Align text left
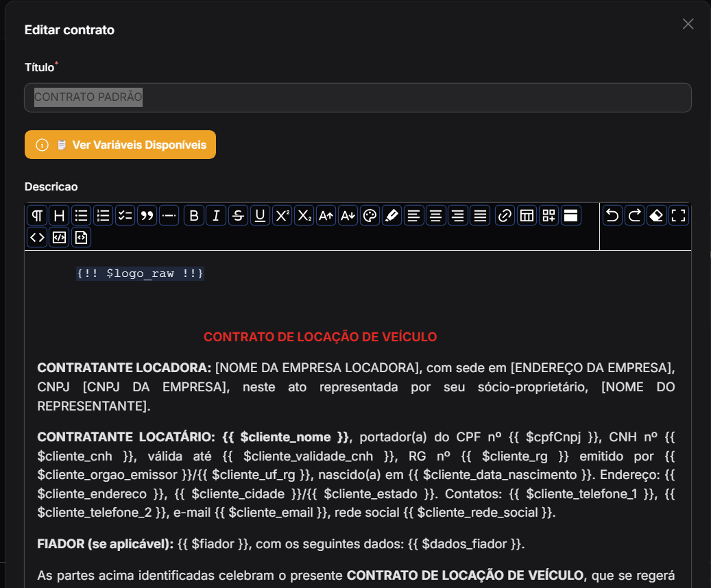This screenshot has width=711, height=588. [413, 215]
